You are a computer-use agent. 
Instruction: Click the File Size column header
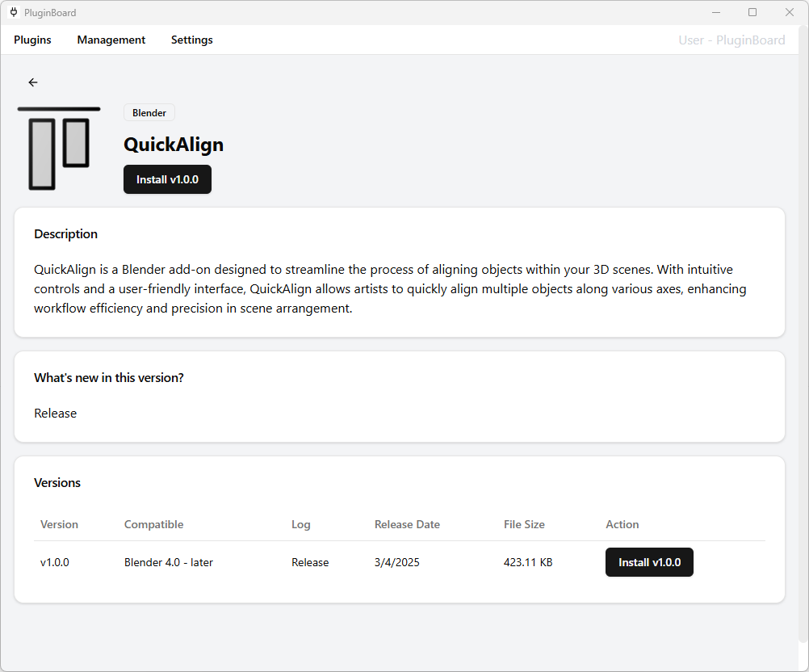click(x=524, y=524)
